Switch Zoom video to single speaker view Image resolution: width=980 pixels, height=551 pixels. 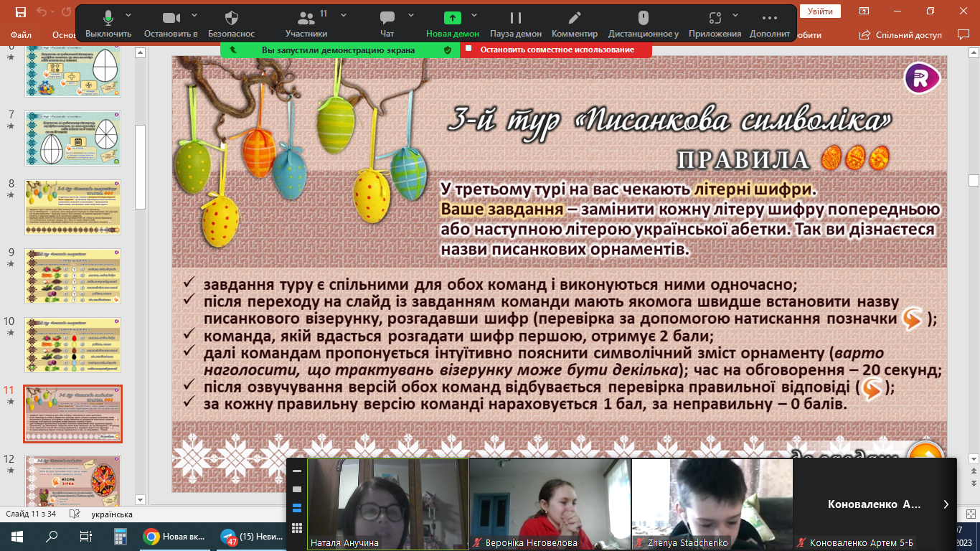click(297, 489)
